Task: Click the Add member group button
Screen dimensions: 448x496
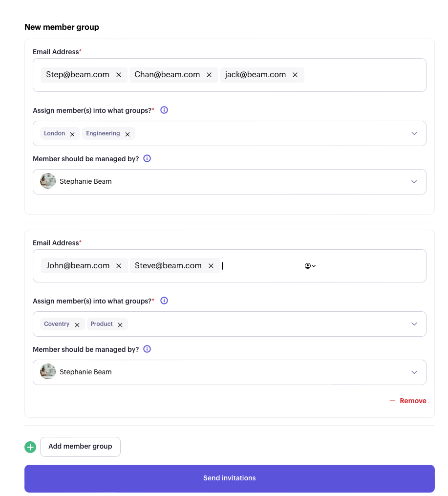Action: click(80, 447)
